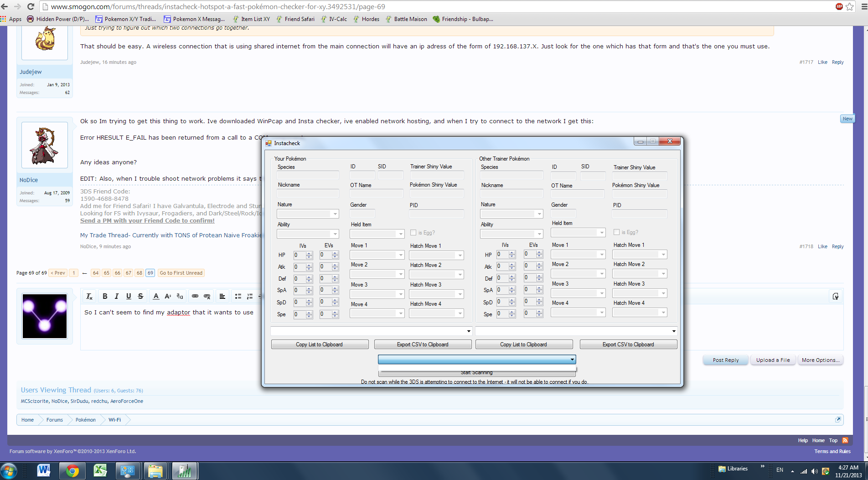Check the Other Trainer 'is Egg?' checkbox
The width and height of the screenshot is (868, 480).
(616, 232)
